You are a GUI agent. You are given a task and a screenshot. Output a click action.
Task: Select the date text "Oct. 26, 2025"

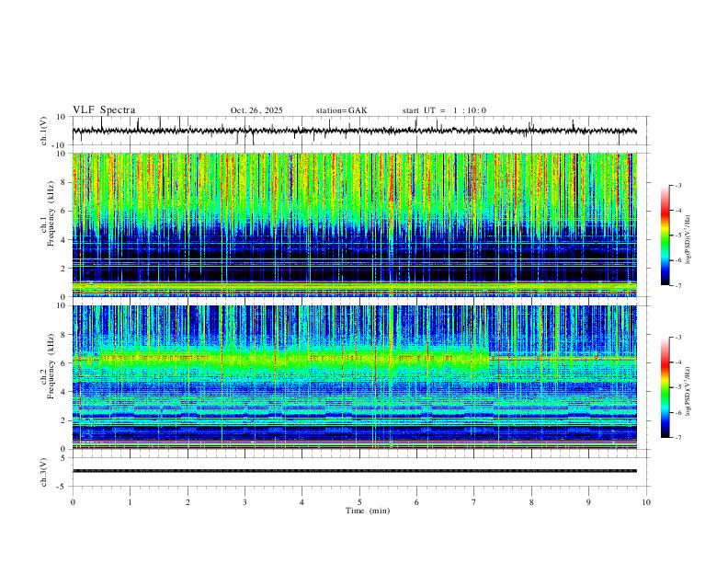click(256, 110)
